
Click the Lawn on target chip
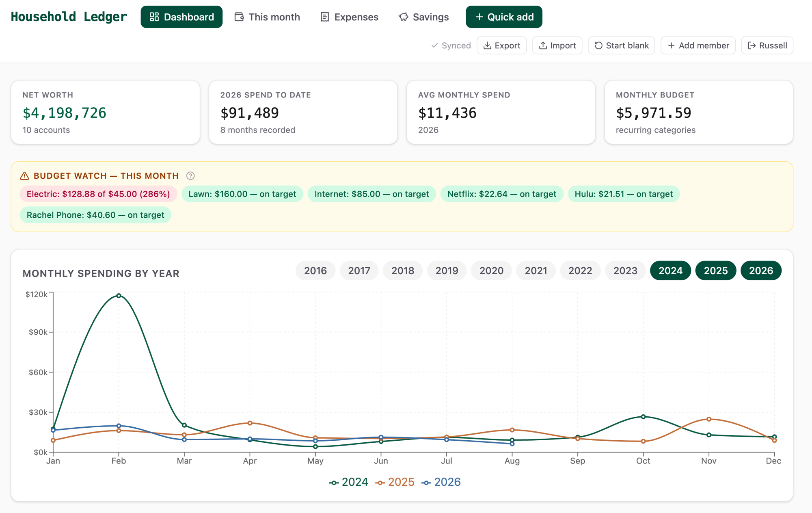[242, 194]
